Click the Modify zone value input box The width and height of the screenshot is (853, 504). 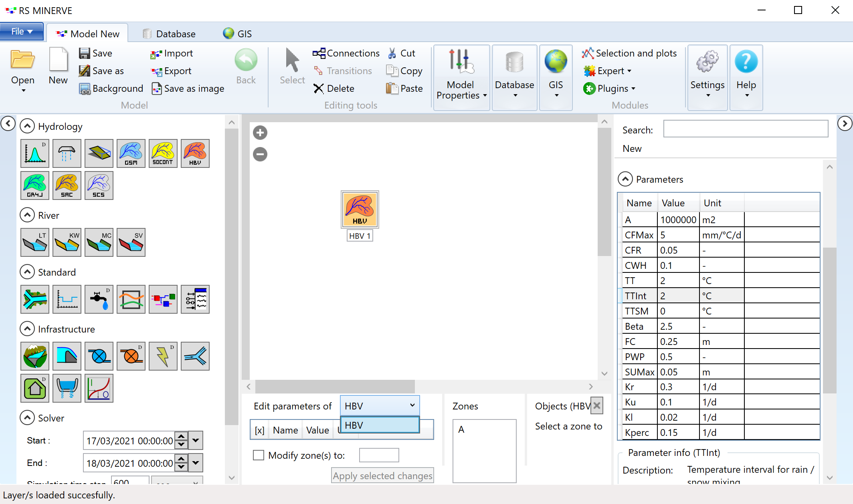coord(379,455)
